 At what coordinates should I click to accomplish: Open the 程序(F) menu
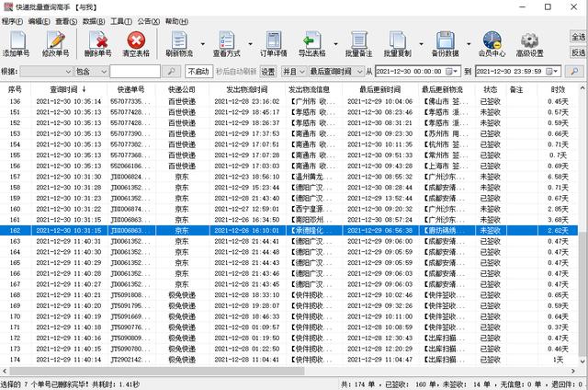coord(12,21)
